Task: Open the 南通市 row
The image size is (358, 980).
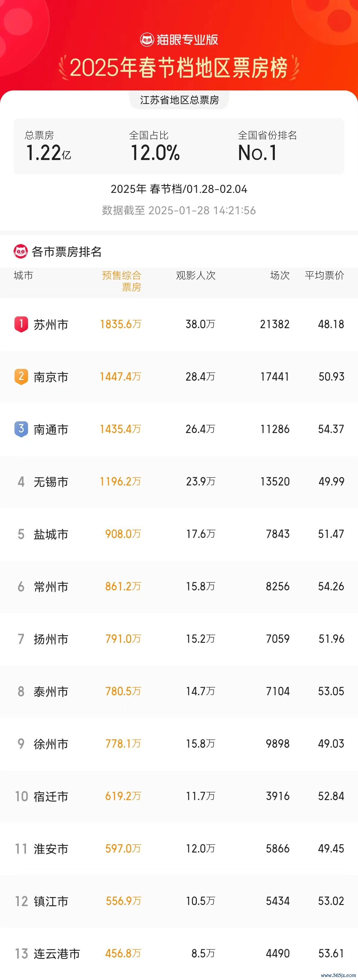Action: point(179,429)
